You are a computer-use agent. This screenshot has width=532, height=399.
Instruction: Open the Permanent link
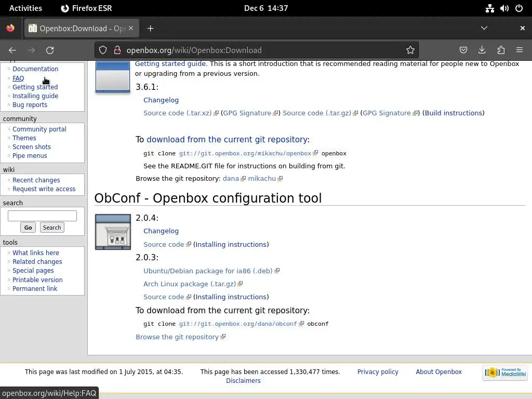point(35,289)
